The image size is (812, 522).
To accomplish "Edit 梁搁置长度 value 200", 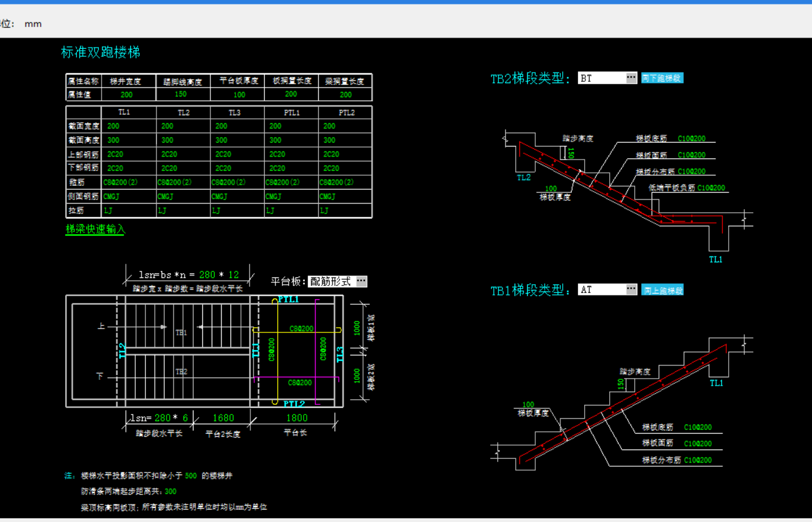I will point(346,95).
